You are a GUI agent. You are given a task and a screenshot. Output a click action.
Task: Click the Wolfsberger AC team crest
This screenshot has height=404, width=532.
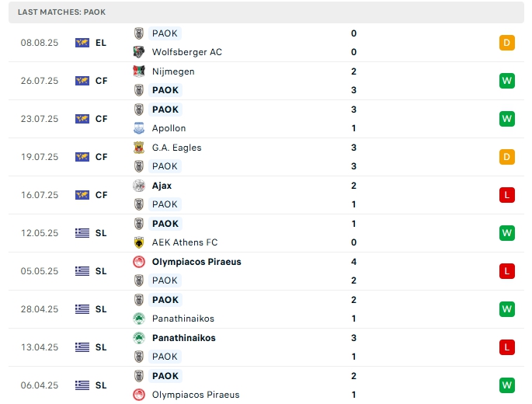pyautogui.click(x=139, y=52)
